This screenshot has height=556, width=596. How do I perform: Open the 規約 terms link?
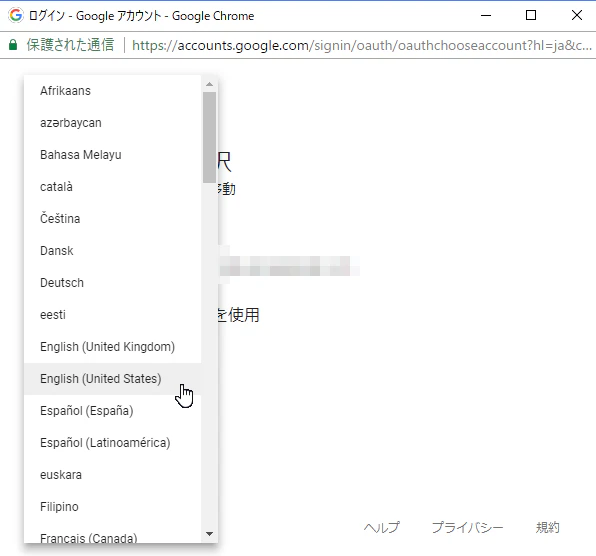pyautogui.click(x=548, y=527)
